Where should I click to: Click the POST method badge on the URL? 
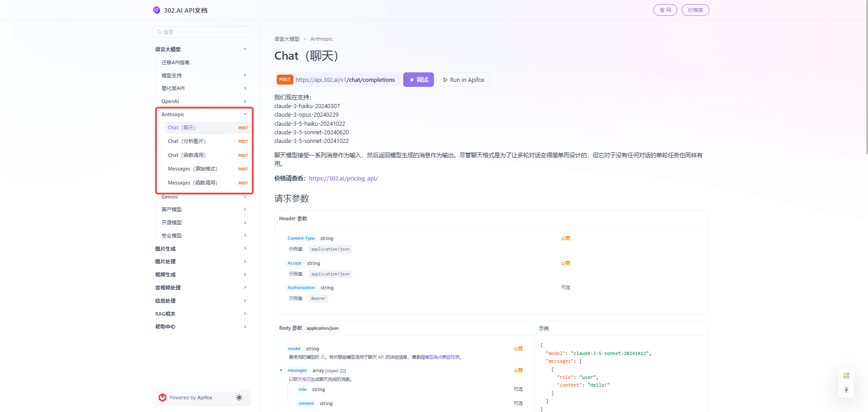[x=285, y=80]
